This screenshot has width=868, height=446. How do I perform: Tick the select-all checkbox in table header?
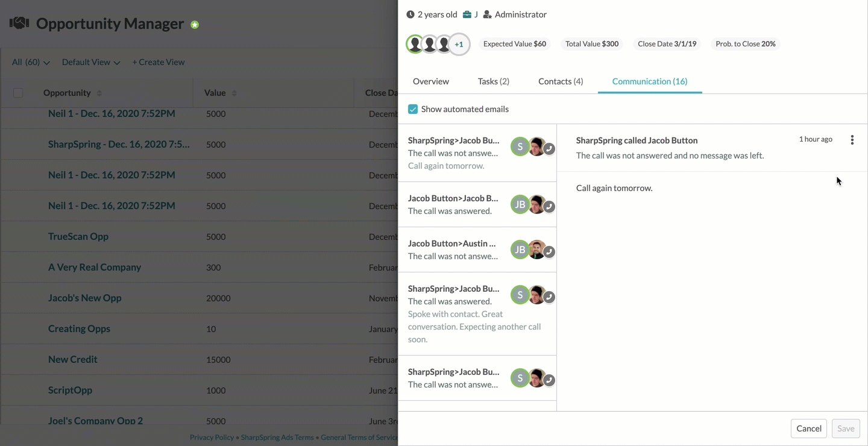(x=18, y=93)
